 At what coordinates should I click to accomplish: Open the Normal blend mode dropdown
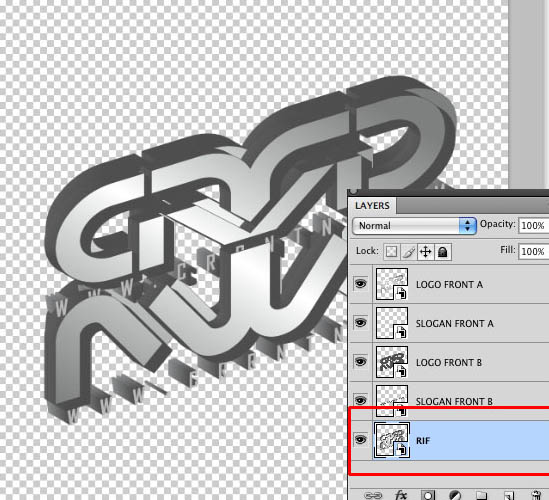[x=414, y=225]
